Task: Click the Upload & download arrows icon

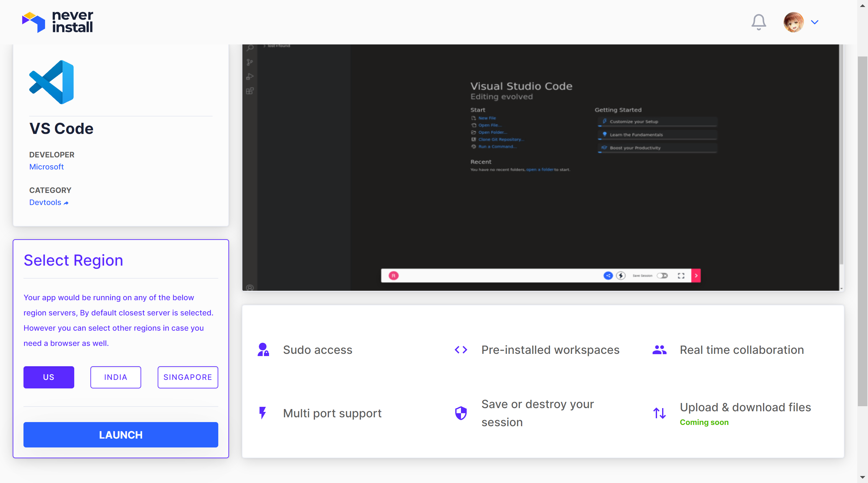Action: coord(659,413)
